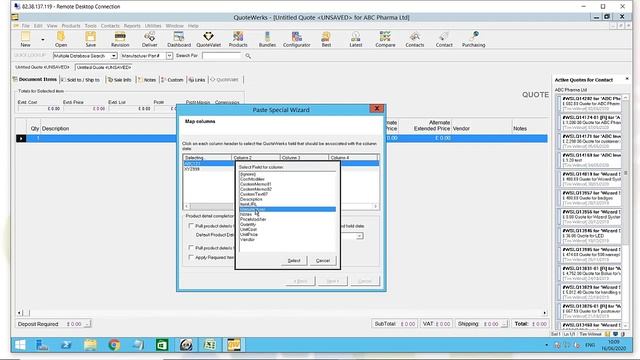
Task: Click the Best toolbar icon
Action: pyautogui.click(x=326, y=39)
